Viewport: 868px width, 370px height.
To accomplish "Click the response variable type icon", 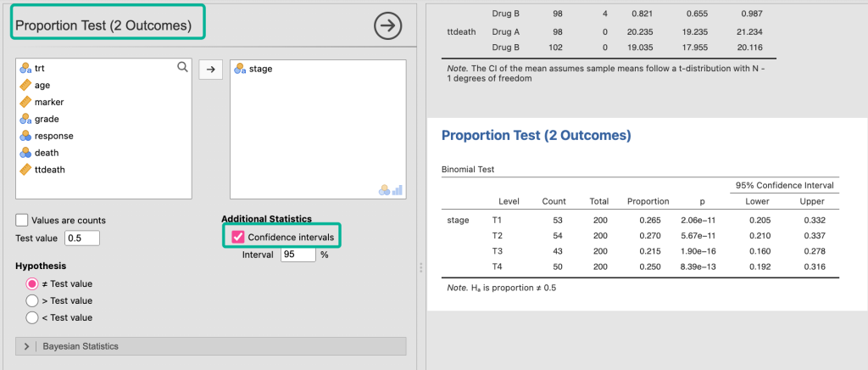I will click(25, 136).
